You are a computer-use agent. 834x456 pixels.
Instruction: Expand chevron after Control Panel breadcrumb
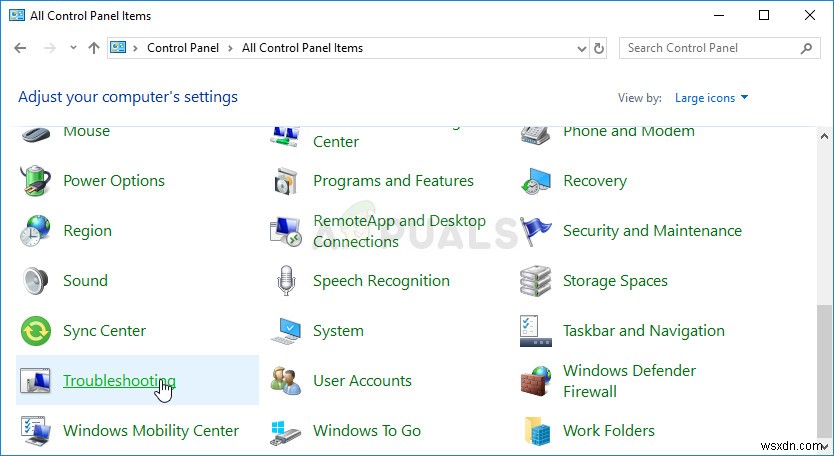coord(230,48)
